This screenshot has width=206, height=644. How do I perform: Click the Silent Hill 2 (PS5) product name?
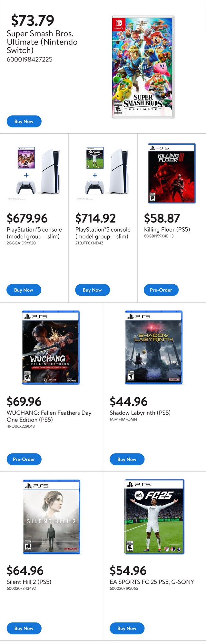tap(29, 582)
